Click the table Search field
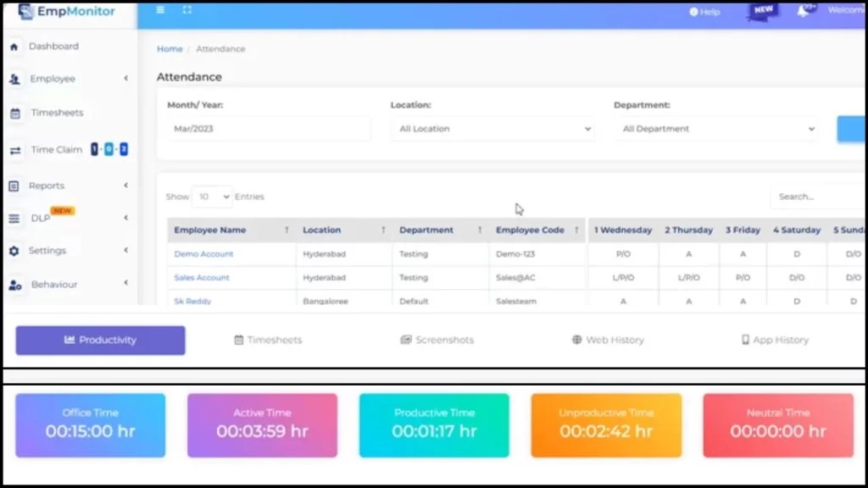The image size is (868, 488). coord(820,197)
